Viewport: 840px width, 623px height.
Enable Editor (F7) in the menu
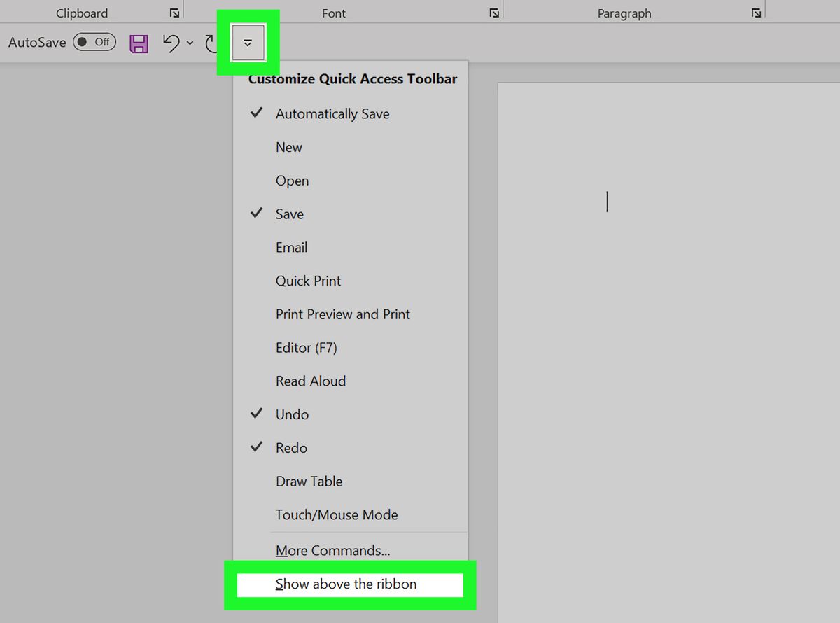click(350, 348)
